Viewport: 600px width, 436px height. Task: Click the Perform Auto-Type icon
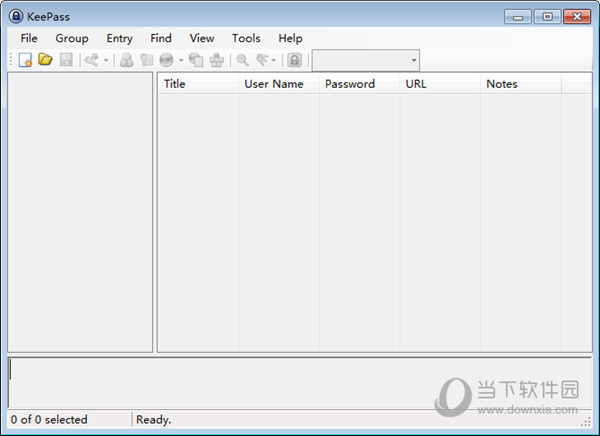pos(217,60)
